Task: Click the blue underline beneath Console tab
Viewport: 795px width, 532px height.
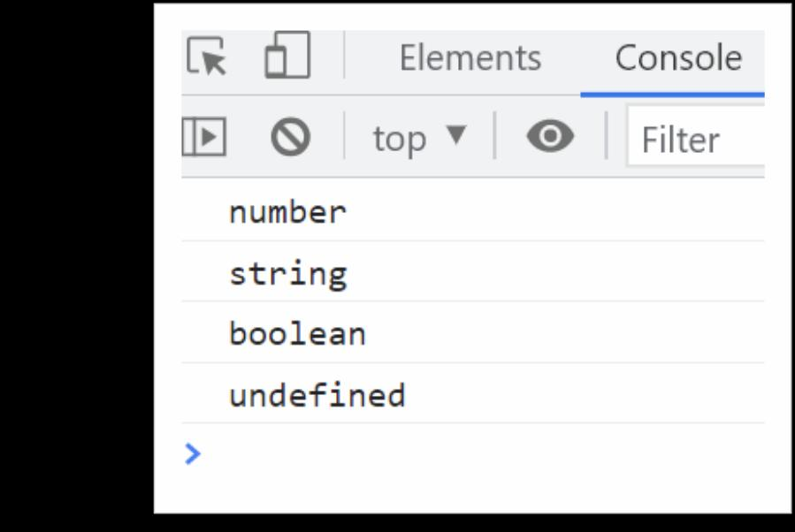Action: click(x=672, y=95)
